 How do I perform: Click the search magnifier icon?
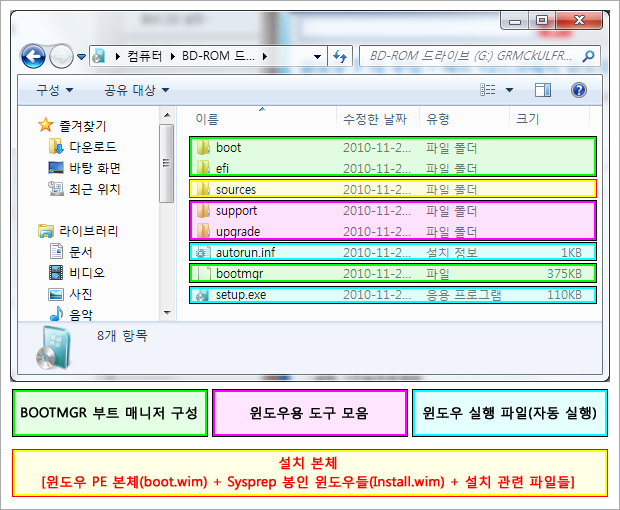588,56
